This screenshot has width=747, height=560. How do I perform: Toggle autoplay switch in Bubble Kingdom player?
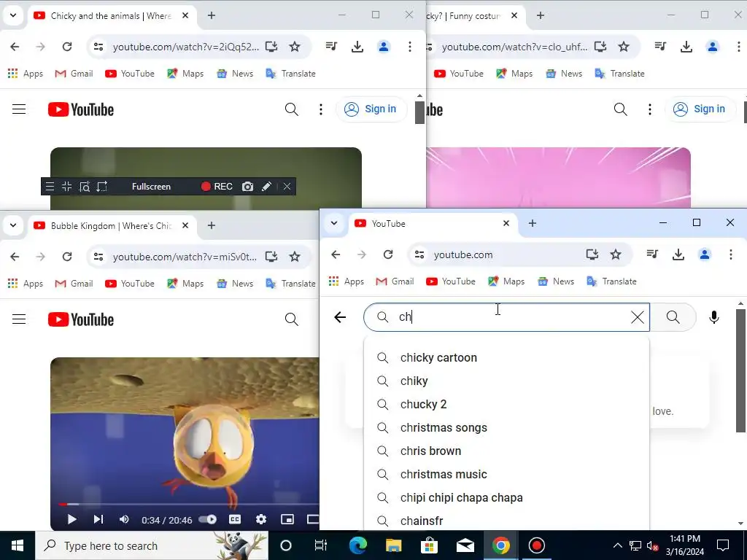click(208, 519)
